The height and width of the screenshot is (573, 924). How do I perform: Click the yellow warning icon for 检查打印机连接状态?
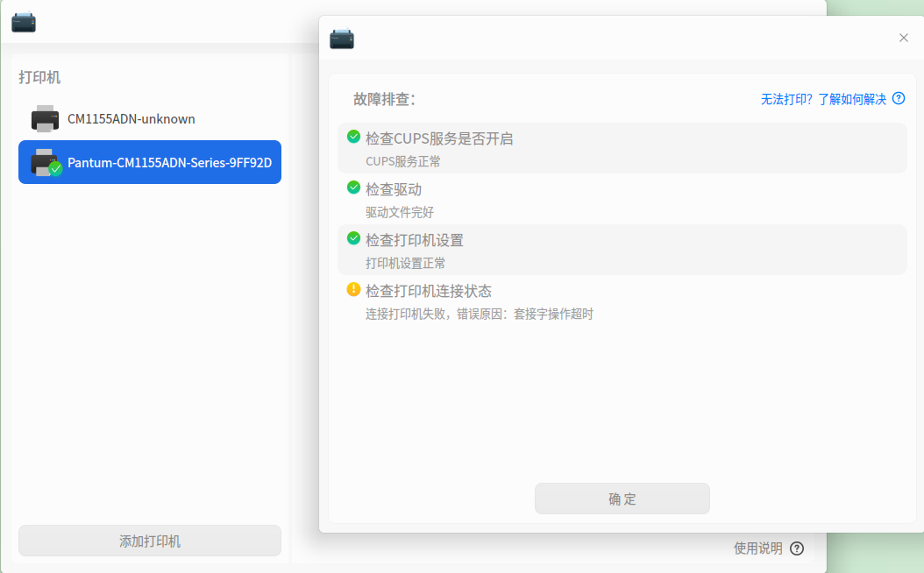click(353, 289)
